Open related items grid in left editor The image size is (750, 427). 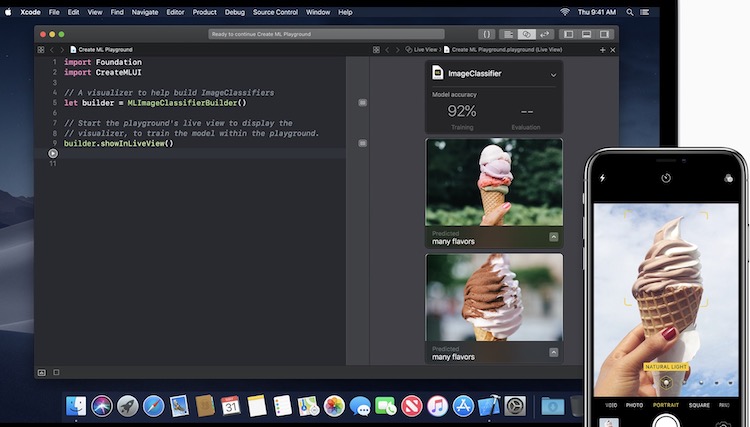click(41, 50)
